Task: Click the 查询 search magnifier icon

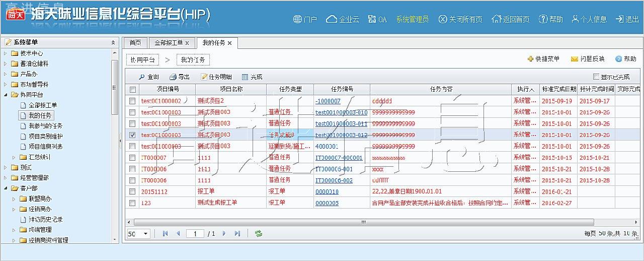Action: point(142,77)
